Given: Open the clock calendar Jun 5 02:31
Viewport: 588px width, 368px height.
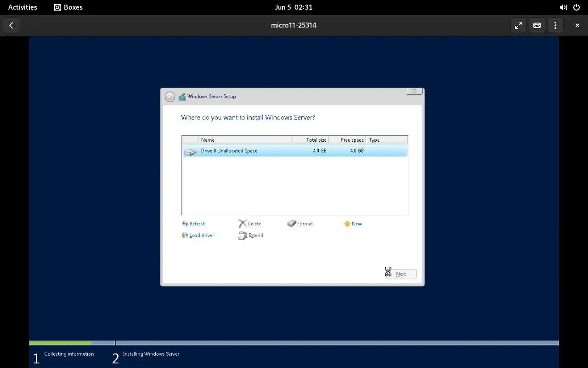Looking at the screenshot, I should pyautogui.click(x=294, y=7).
